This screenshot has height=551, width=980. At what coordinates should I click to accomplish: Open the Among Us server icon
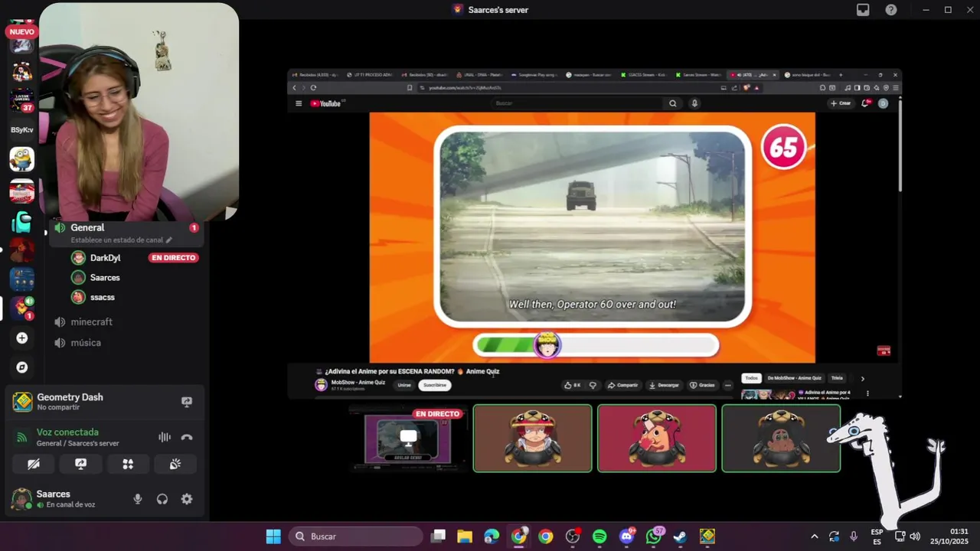click(21, 223)
